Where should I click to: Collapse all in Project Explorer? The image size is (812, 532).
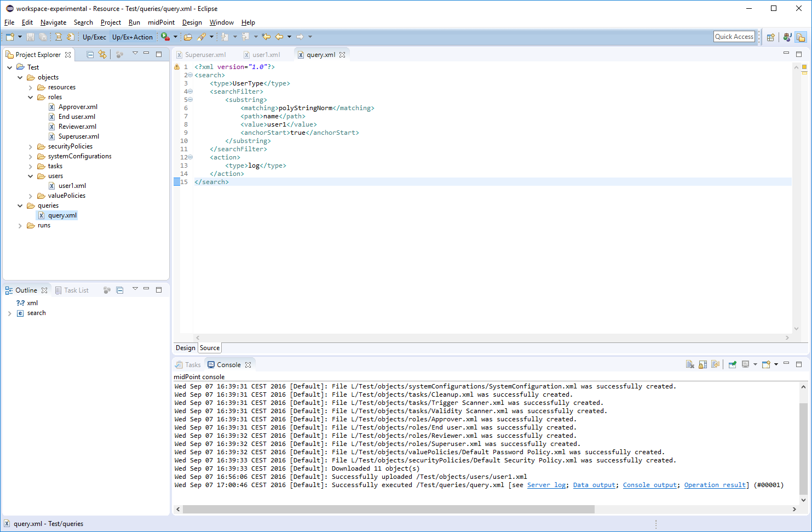(90, 54)
